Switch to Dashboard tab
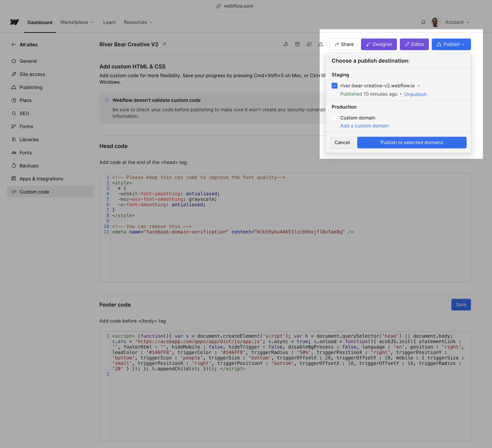The image size is (492, 448). coord(40,23)
